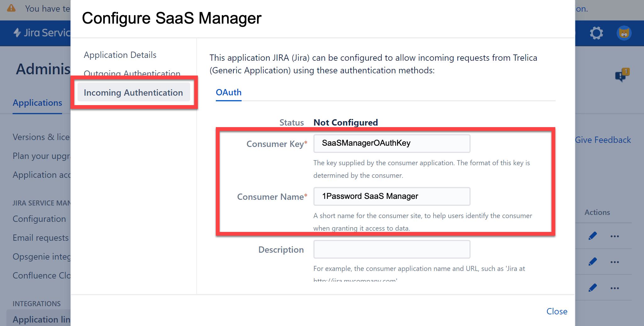The height and width of the screenshot is (326, 644).
Task: Click the Not Configured status text
Action: (x=346, y=122)
